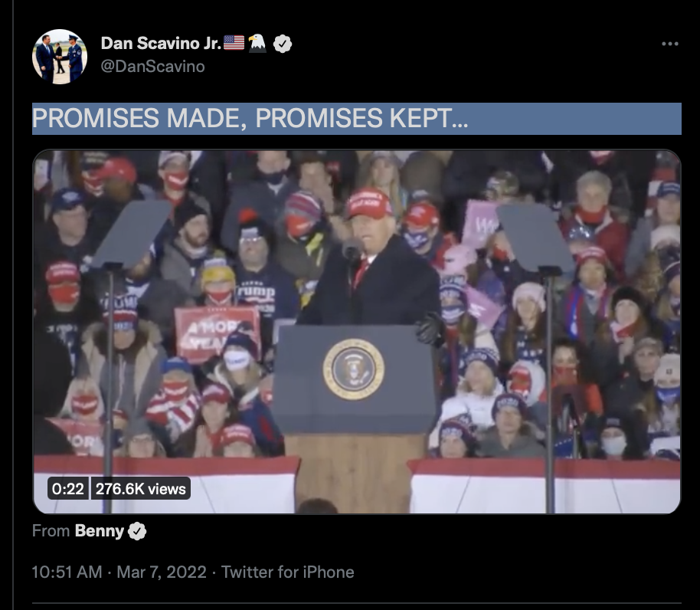Click the @DanScavino handle

(152, 67)
